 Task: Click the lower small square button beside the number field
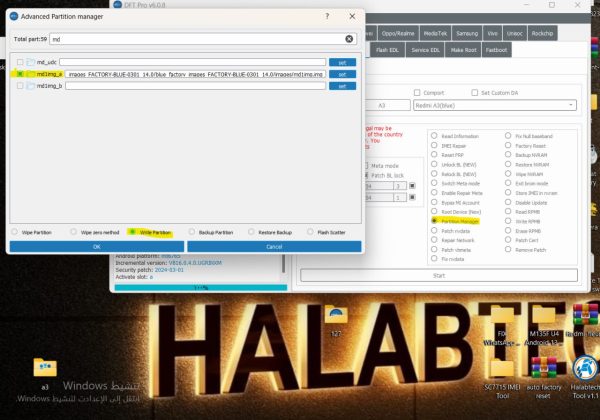click(x=412, y=197)
